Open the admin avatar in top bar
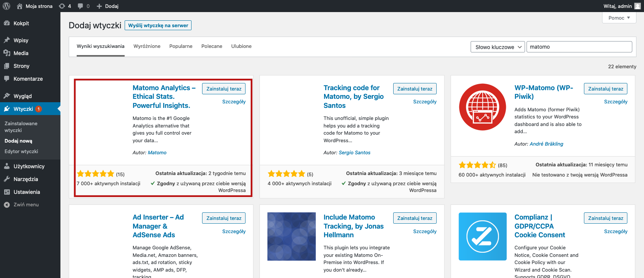Screen dimensions: 644x278 638,6
